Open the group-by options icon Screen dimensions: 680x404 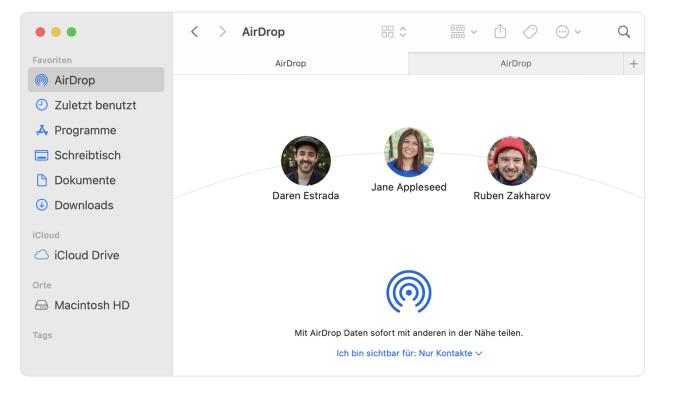tap(458, 32)
